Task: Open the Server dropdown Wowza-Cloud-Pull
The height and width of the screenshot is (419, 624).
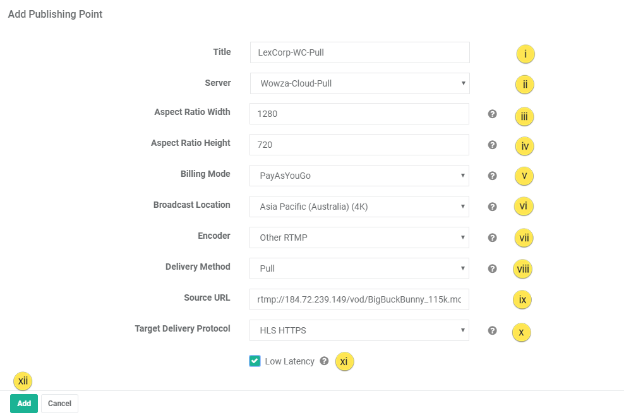Action: 358,83
